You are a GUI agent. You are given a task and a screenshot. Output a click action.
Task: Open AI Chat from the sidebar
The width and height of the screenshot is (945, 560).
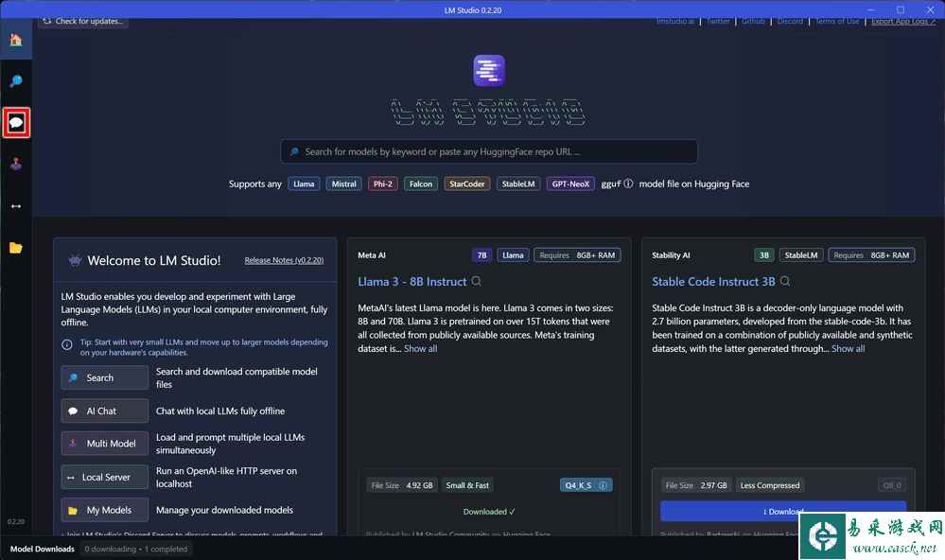(16, 123)
